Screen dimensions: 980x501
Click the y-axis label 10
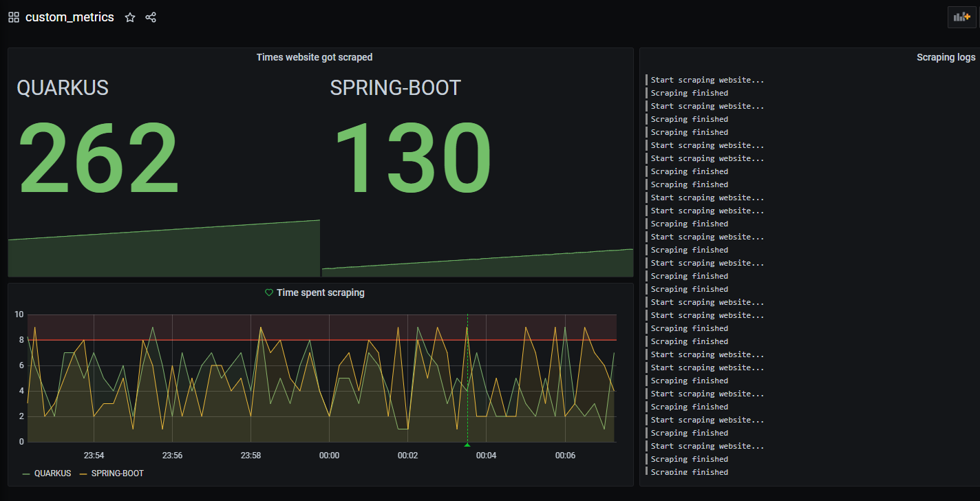(x=19, y=315)
